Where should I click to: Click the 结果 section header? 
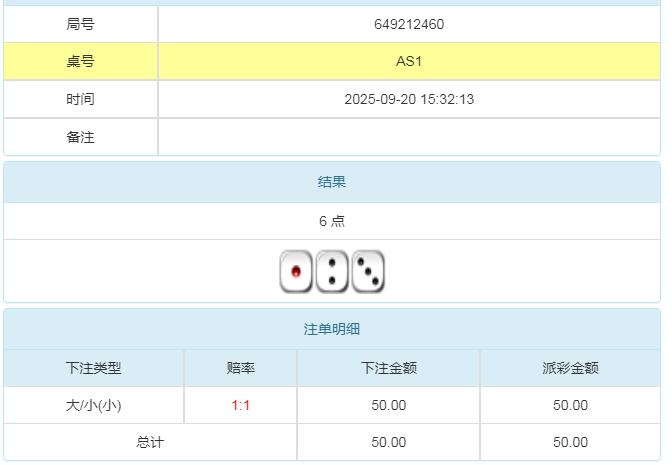(332, 182)
